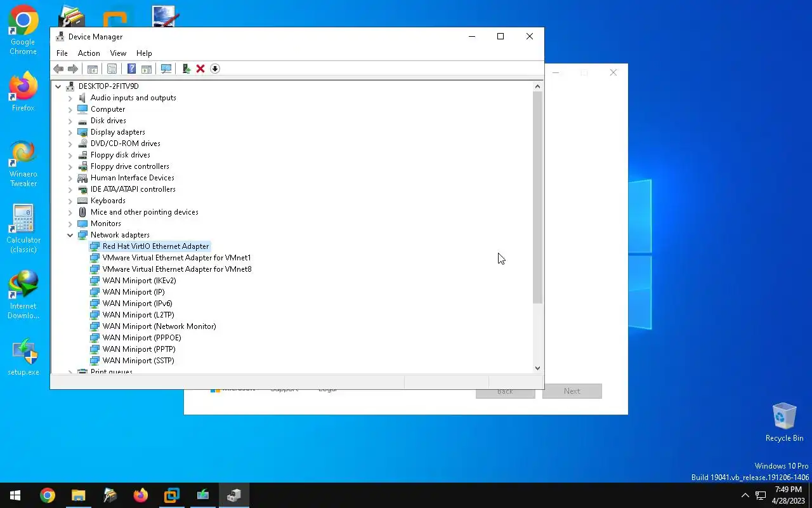812x508 pixels.
Task: Select Red Hat VirtIO Ethernet Adapter
Action: point(155,246)
